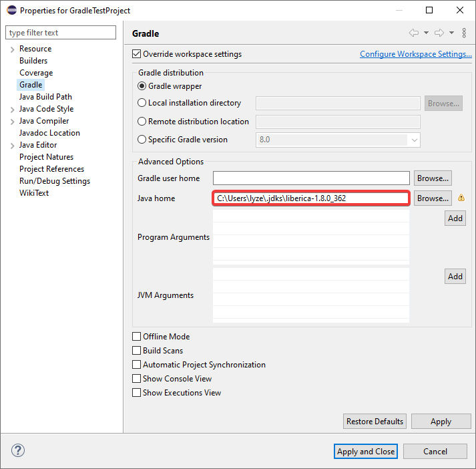Open the Project Natures page
The image size is (476, 469).
47,157
